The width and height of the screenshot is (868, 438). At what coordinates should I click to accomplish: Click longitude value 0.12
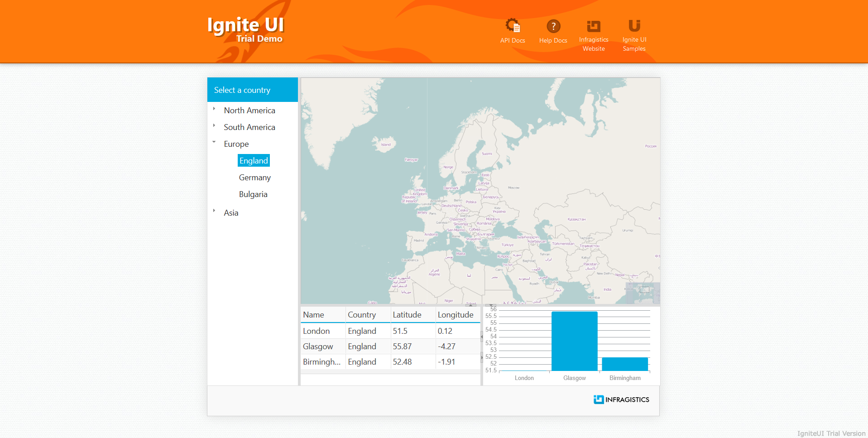pyautogui.click(x=458, y=331)
